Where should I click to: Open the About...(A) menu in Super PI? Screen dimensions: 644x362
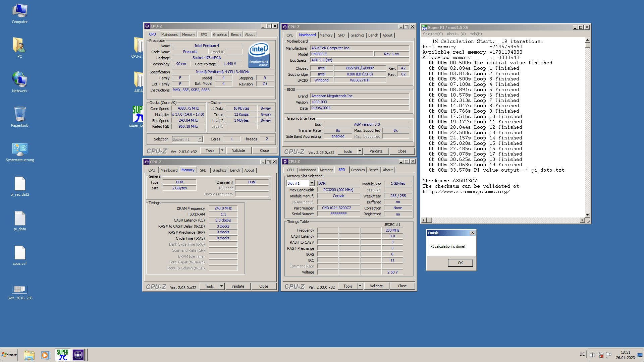[456, 34]
